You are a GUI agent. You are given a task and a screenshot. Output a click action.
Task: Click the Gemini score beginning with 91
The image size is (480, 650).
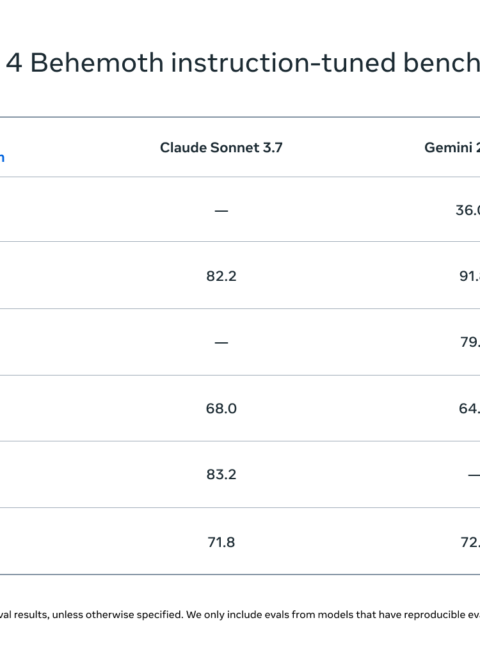pos(469,276)
